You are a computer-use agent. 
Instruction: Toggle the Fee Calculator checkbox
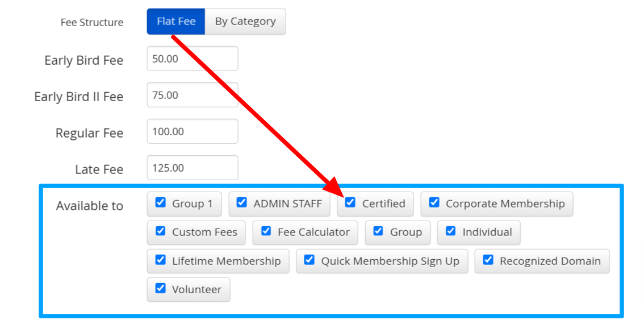click(x=266, y=231)
